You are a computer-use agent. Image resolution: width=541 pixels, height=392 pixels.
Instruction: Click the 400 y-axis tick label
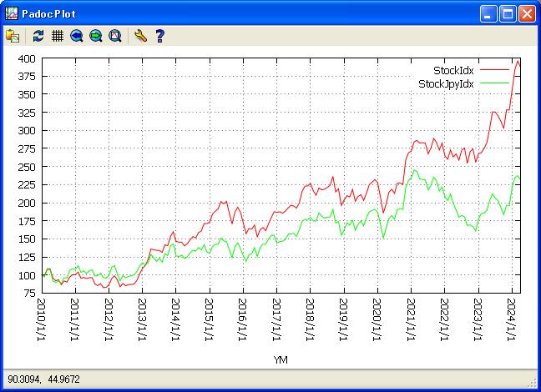point(26,58)
